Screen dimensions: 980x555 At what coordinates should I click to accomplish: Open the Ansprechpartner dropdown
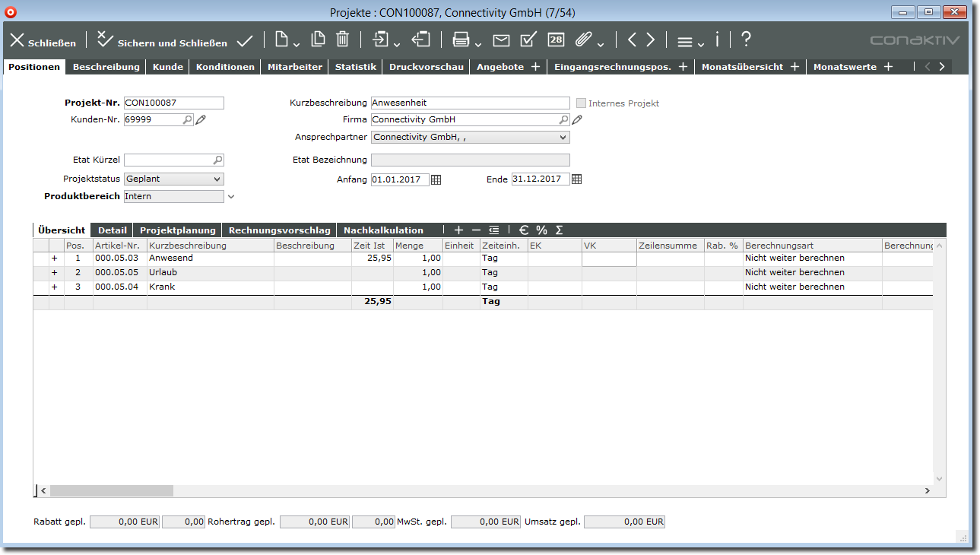(x=563, y=138)
